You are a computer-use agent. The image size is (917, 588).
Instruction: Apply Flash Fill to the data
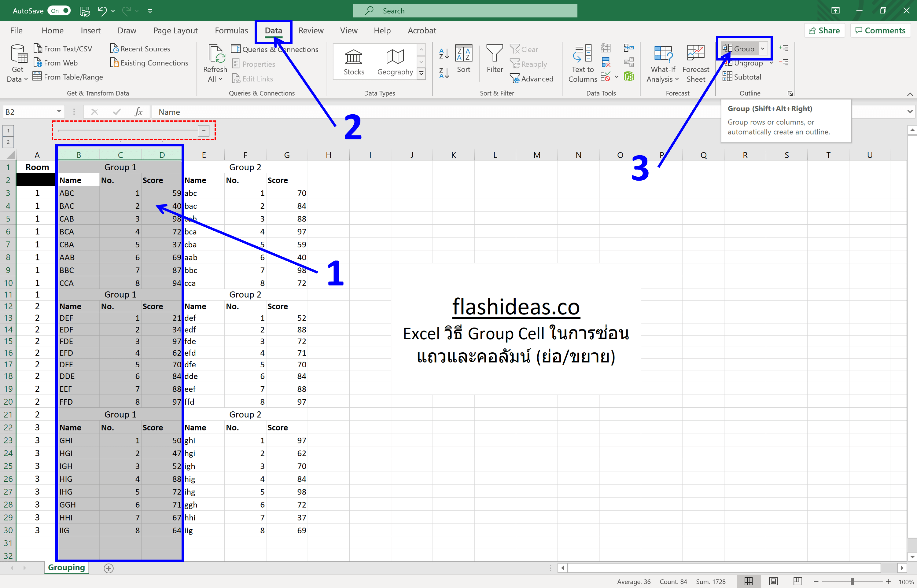click(x=605, y=47)
